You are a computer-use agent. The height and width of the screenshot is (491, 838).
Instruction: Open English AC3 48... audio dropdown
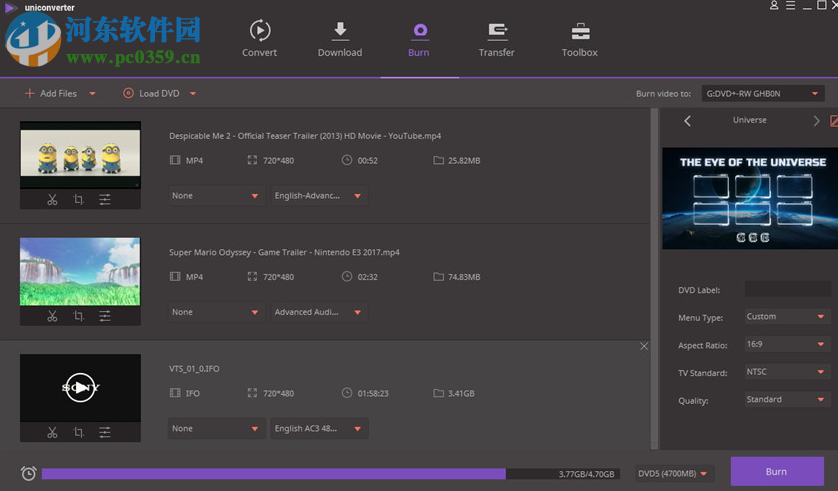click(x=319, y=429)
